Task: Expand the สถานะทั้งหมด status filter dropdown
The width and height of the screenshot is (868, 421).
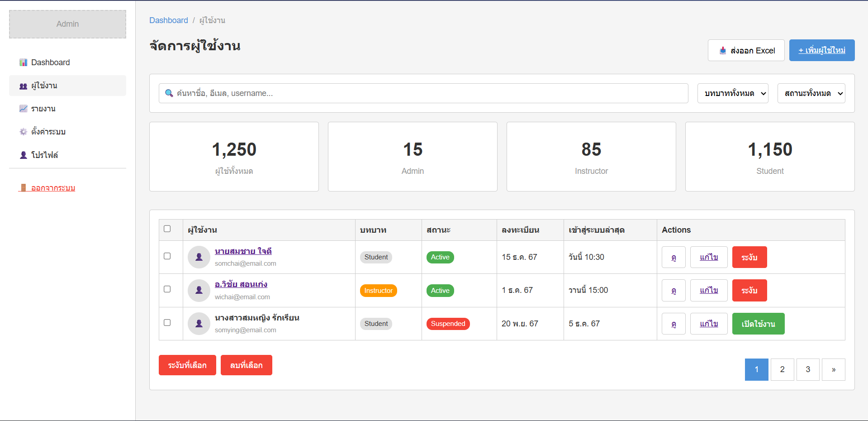Action: click(811, 93)
